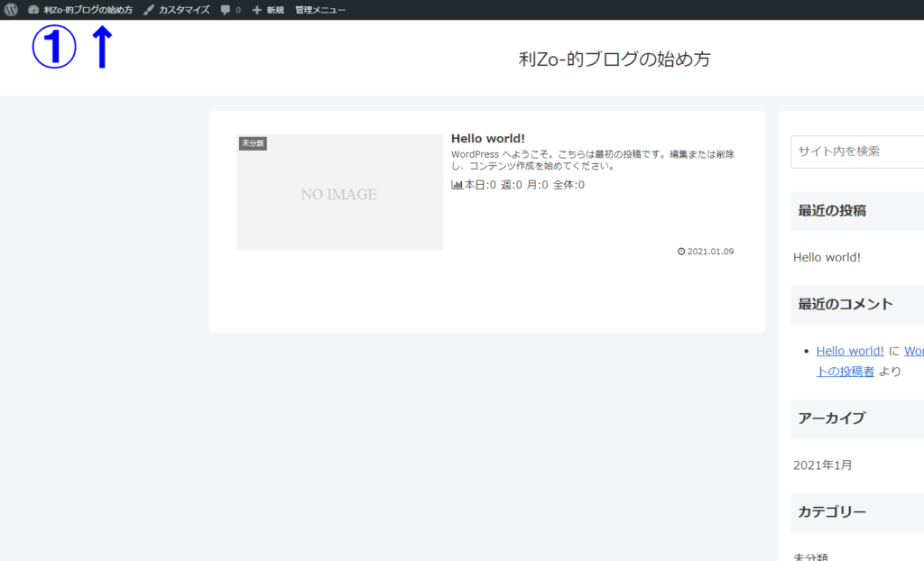The height and width of the screenshot is (561, 924).
Task: Open Hello world! under 最近の投稿
Action: [x=827, y=257]
